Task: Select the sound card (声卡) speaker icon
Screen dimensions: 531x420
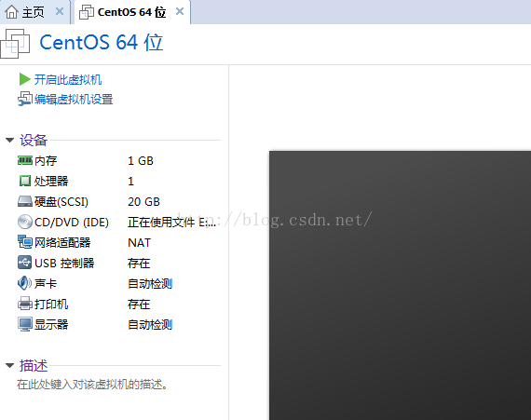Action: pos(25,283)
